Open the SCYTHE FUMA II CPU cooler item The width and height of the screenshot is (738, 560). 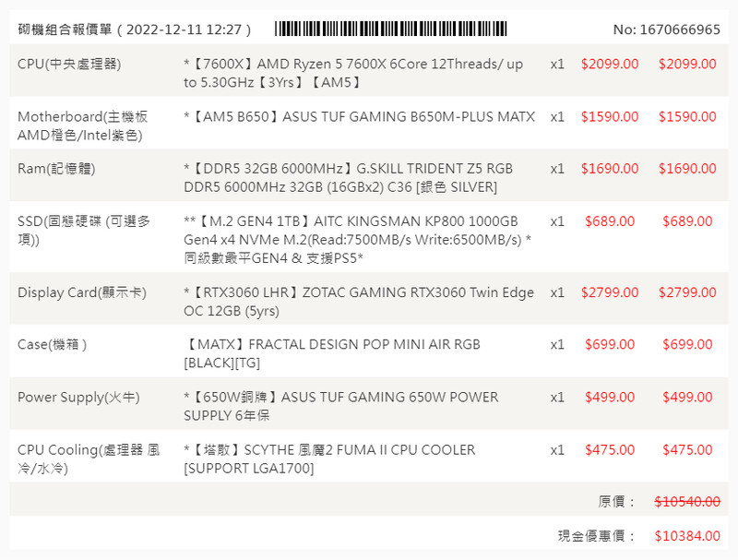point(329,459)
